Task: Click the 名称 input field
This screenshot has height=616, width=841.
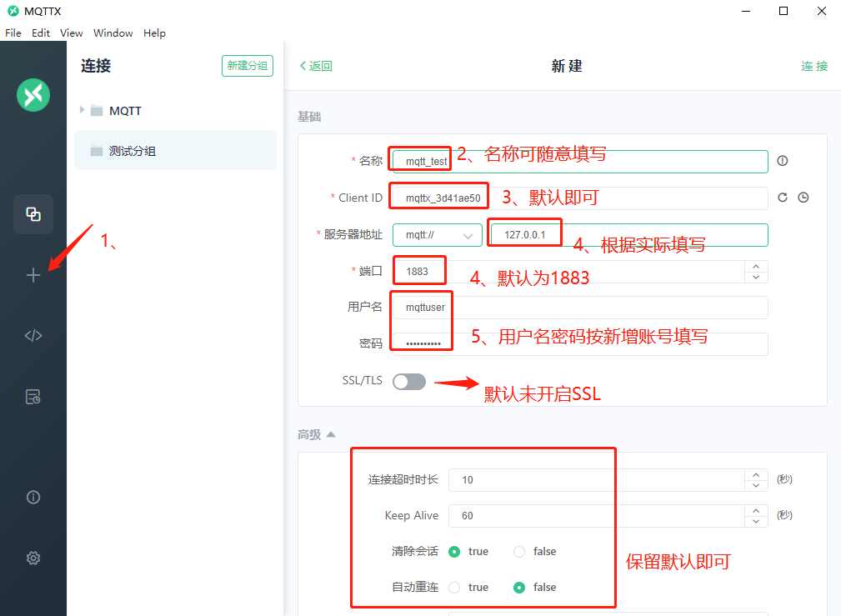Action: coord(580,162)
